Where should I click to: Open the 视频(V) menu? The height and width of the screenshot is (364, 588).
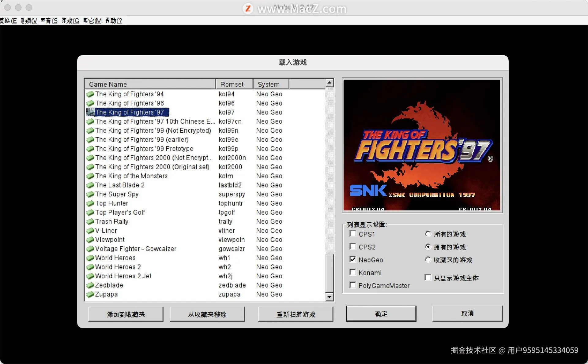(29, 21)
